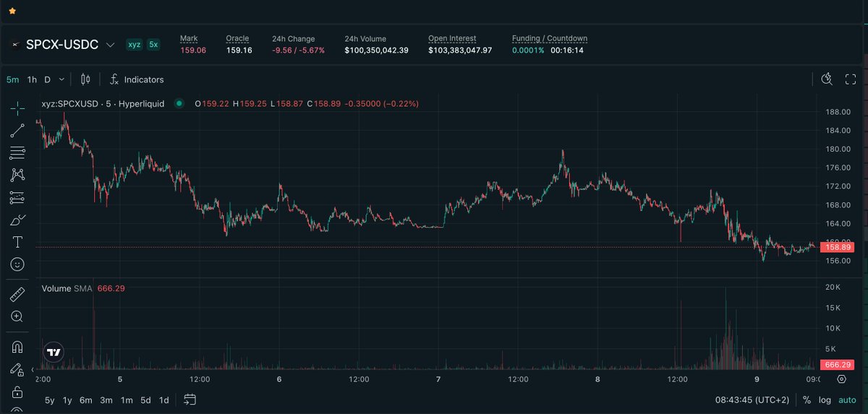Select the 5y date range
868x414 pixels.
[49, 400]
